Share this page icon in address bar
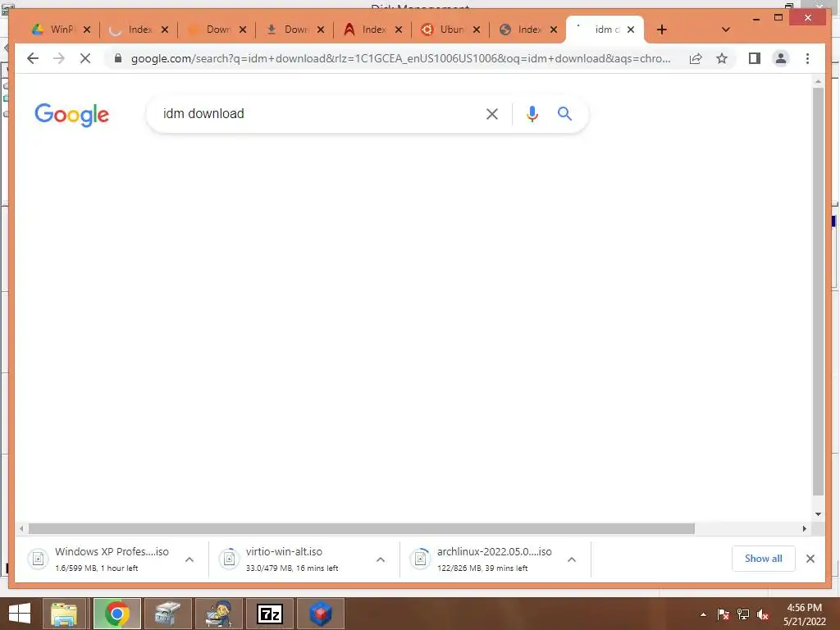The image size is (840, 630). point(696,58)
